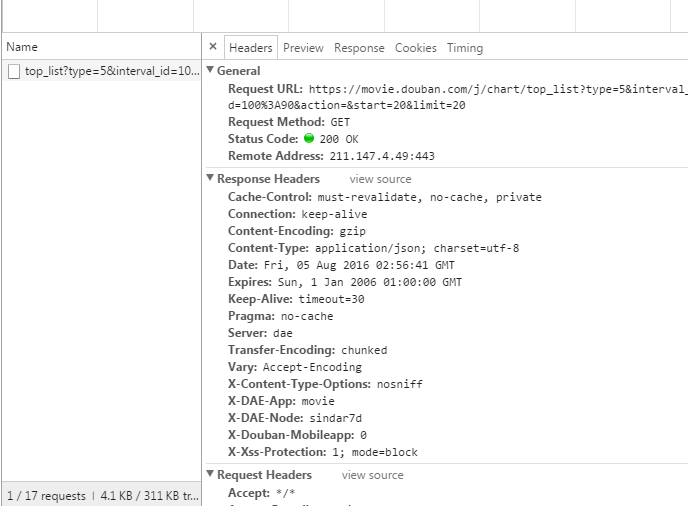Screen dimensions: 688x506
Task: View source of Request Headers
Action: 372,475
